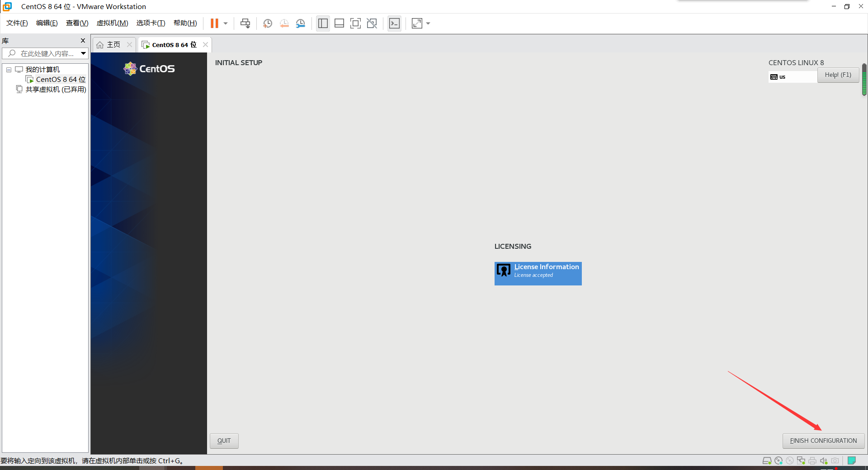Click the Help! (F1) button
868x470 pixels.
click(838, 75)
